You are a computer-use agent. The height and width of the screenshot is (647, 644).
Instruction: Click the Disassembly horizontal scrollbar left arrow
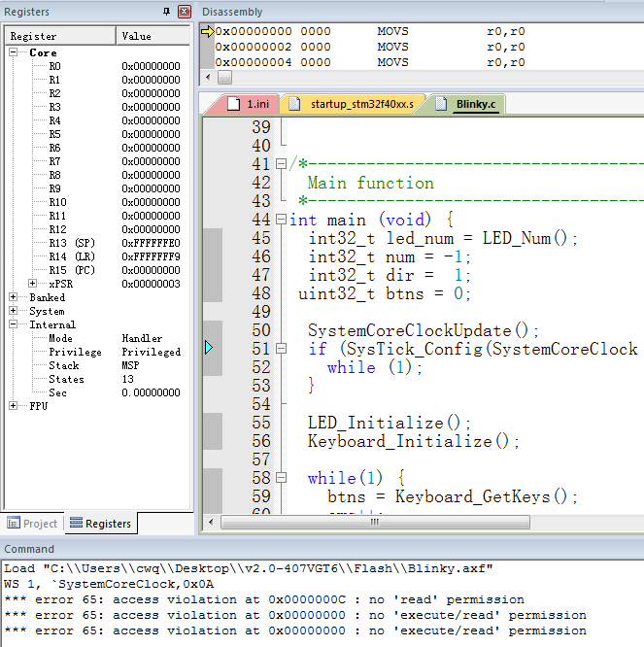207,77
